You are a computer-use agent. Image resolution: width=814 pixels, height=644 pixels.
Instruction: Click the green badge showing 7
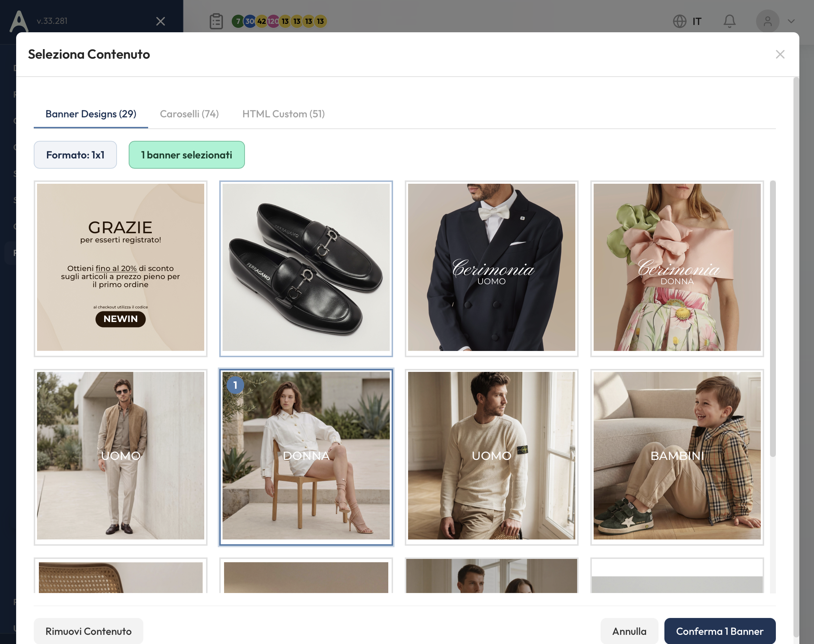point(238,21)
